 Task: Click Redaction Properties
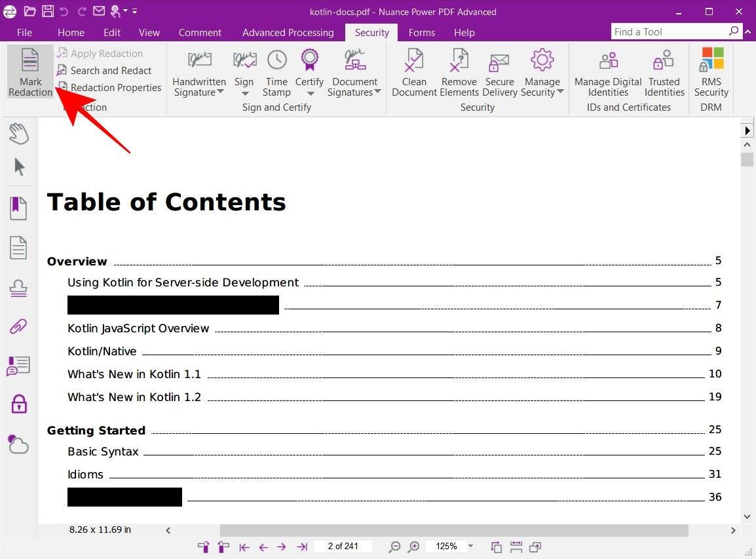[x=115, y=88]
